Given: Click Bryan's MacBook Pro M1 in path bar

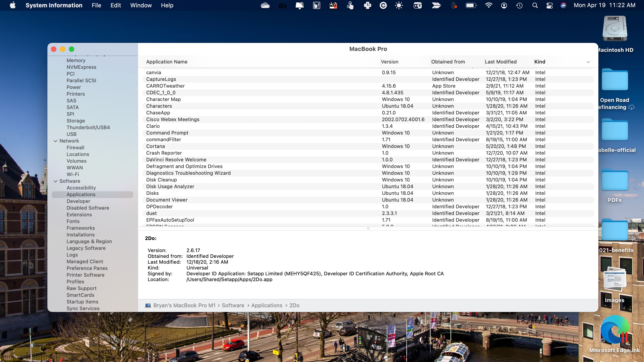Looking at the screenshot, I should click(184, 305).
